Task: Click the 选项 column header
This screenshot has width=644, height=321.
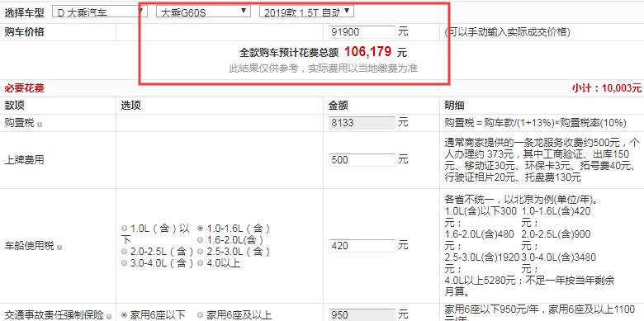Action: click(x=131, y=106)
